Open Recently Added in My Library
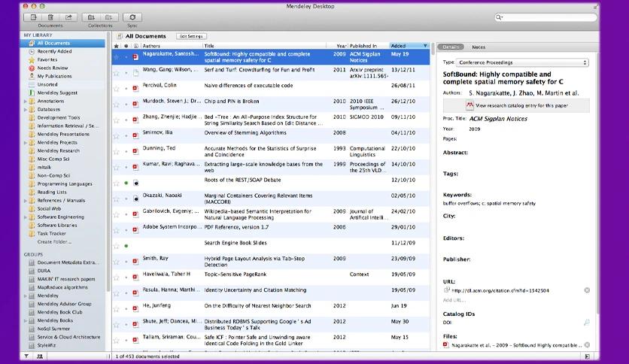629x364 pixels. tap(54, 51)
